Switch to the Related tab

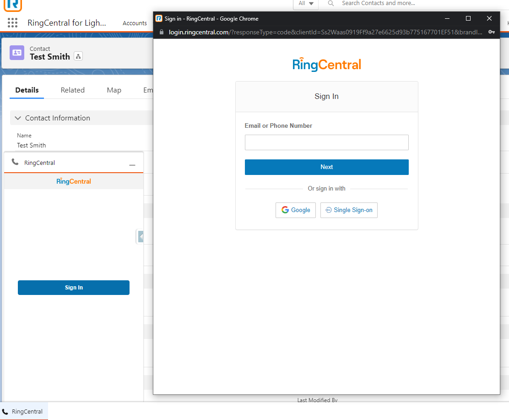click(72, 90)
